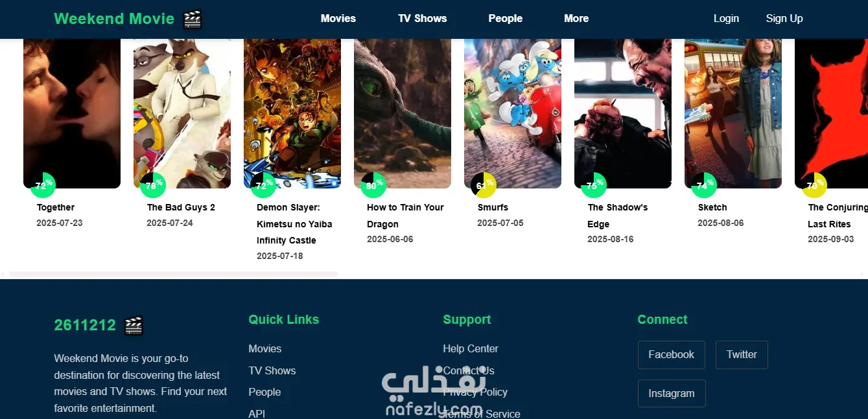Open Help Center under Support
868x419 pixels.
click(x=471, y=348)
